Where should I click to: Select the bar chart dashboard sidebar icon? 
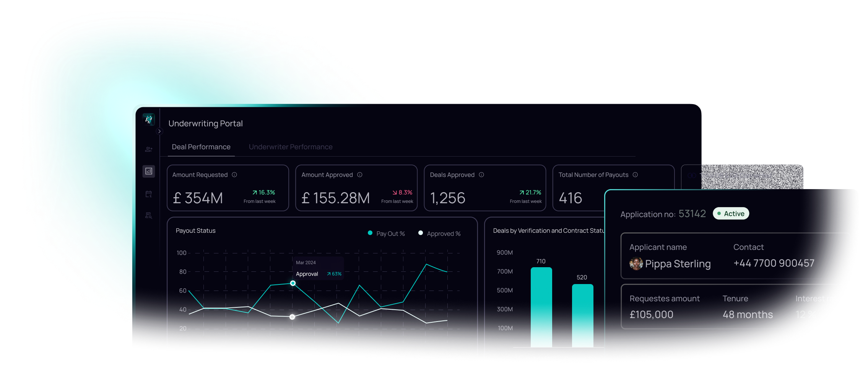pyautogui.click(x=149, y=171)
